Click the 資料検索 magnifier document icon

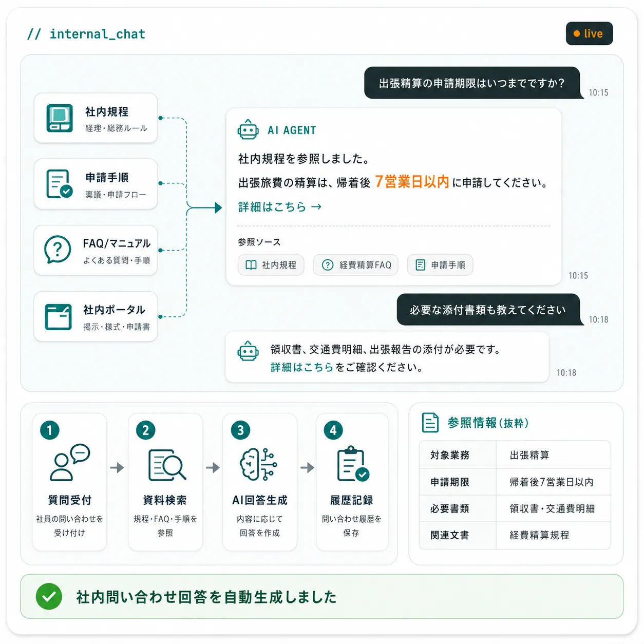click(x=167, y=465)
